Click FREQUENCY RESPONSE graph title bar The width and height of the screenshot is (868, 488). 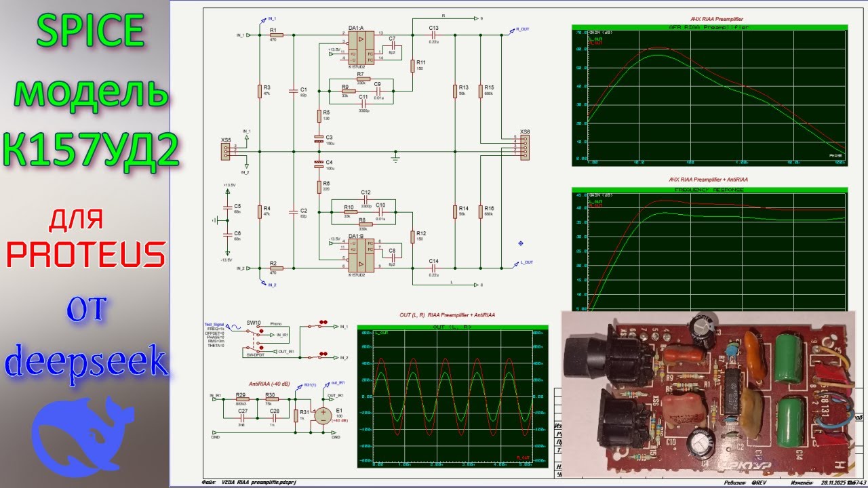709,190
